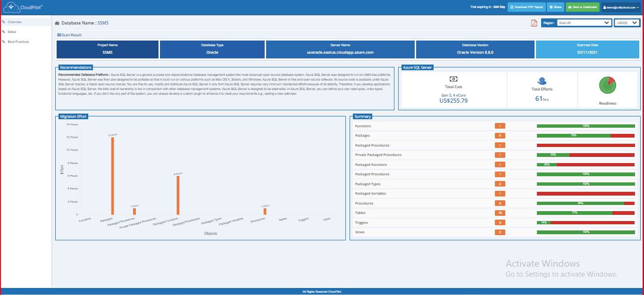Viewport: 644px width, 295px height.
Task: Click the Database Type value 'Oracle'
Action: pos(212,52)
